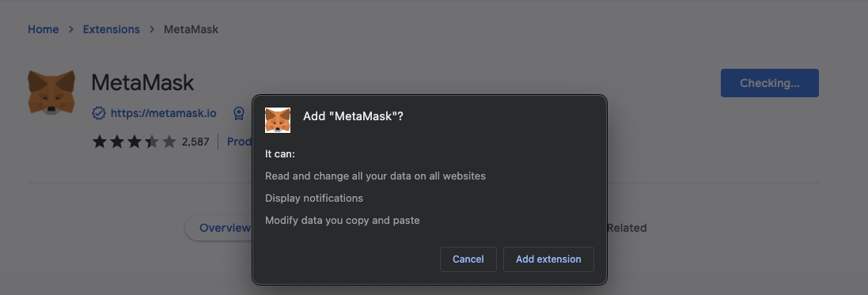868x295 pixels.
Task: Click the fox icon inside the Add MetaMask dialog
Action: pos(278,120)
